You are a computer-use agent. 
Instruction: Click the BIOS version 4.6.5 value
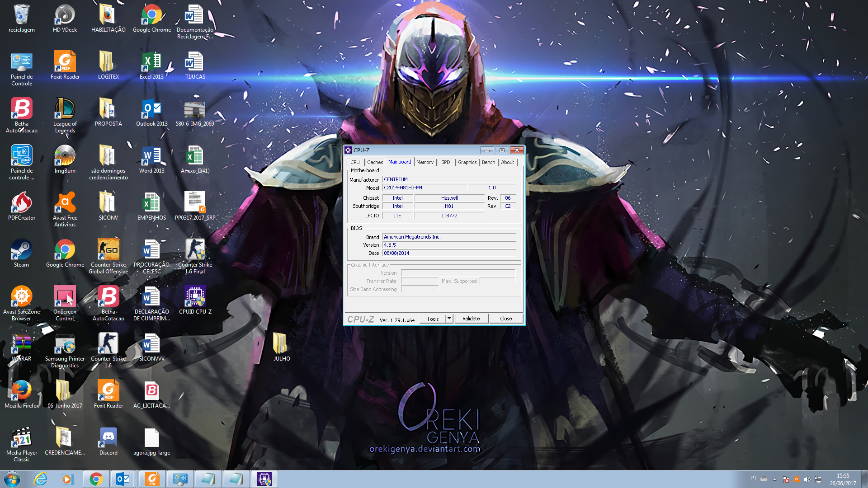pos(449,245)
